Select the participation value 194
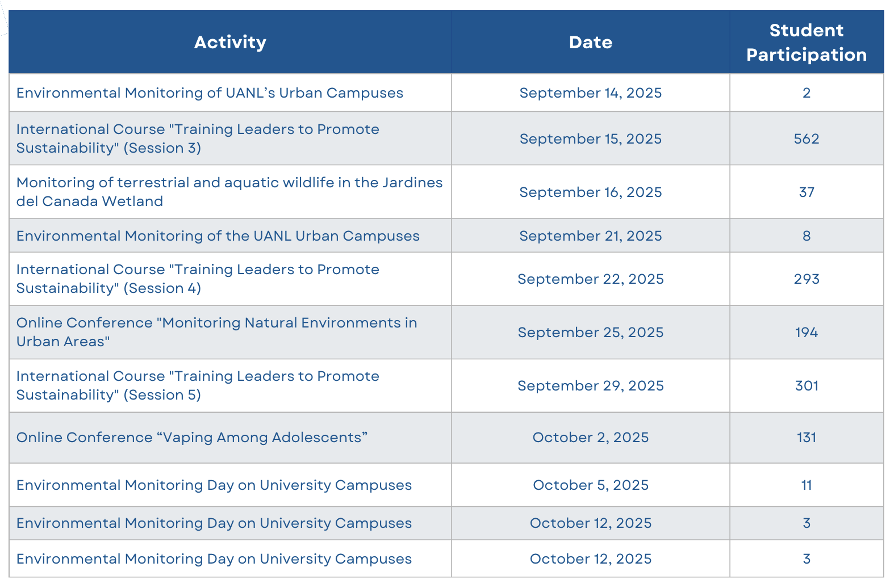Viewport: 894px width, 588px height. pyautogui.click(x=807, y=332)
